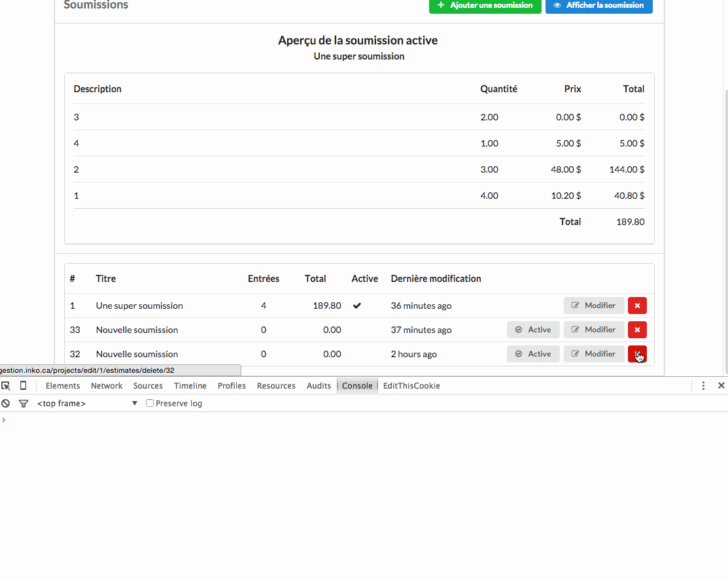The image size is (728, 579).
Task: Click '37 minutes ago' modification time
Action: 421,330
